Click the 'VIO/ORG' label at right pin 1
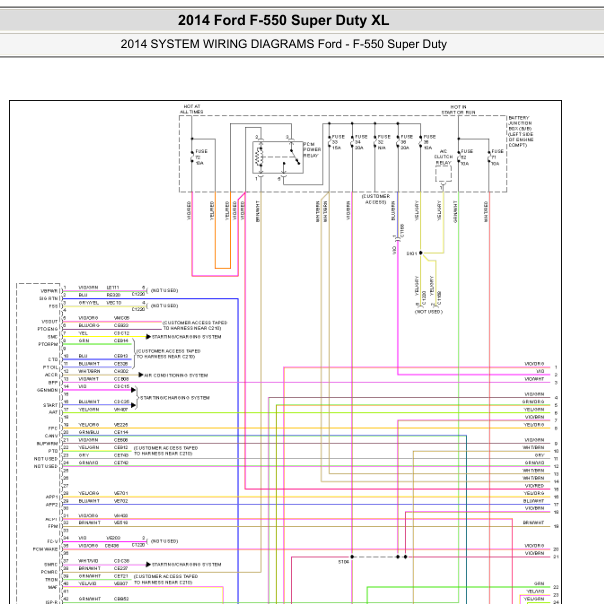The width and height of the screenshot is (604, 604). [534, 364]
